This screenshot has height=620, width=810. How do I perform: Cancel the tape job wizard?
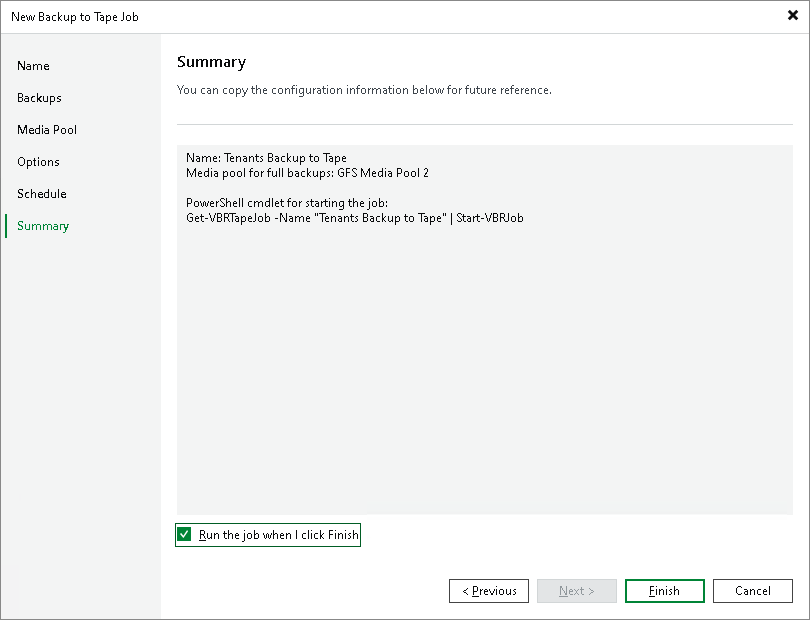[752, 590]
